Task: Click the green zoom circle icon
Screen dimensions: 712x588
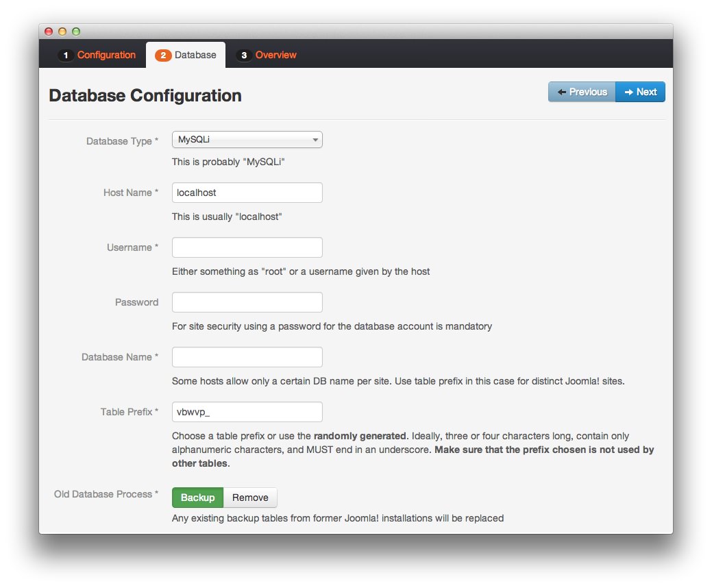Action: click(x=75, y=31)
